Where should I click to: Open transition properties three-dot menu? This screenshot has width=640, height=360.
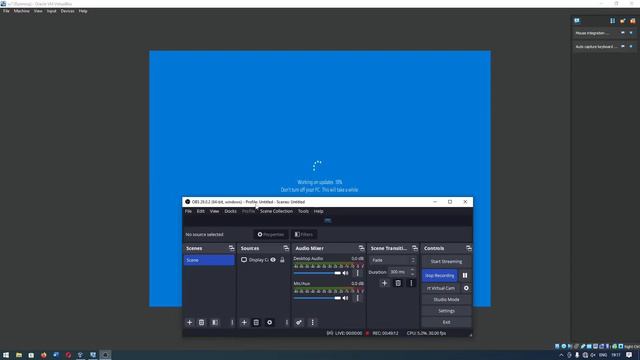click(x=411, y=283)
